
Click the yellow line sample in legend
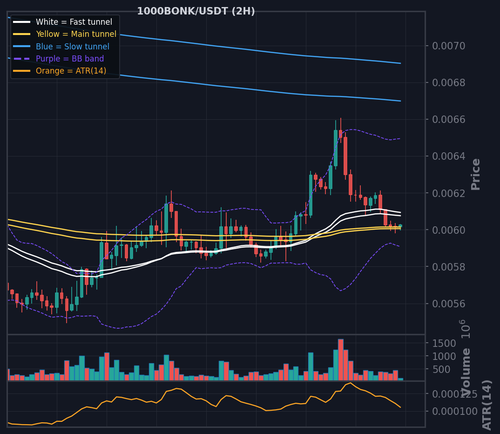[22, 34]
